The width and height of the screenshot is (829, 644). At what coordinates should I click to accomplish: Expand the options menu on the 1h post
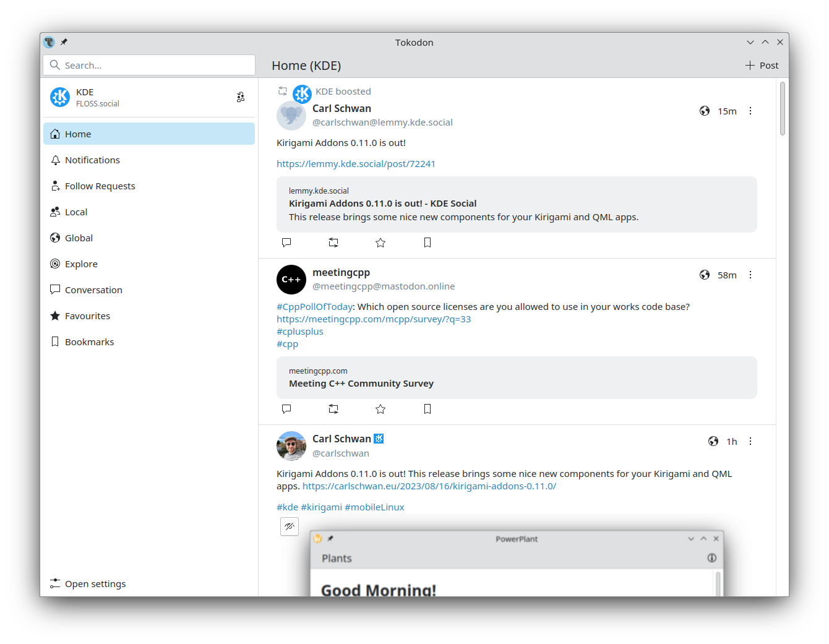coord(750,442)
